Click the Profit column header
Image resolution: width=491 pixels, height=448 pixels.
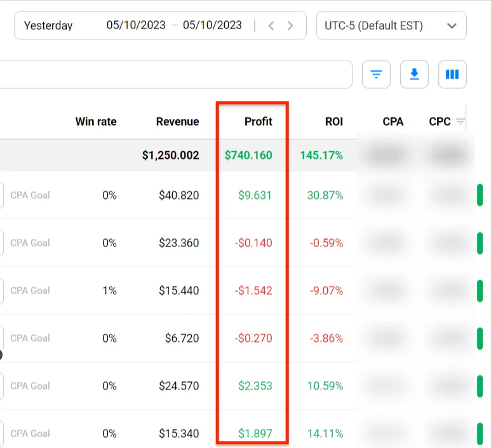[x=258, y=121]
